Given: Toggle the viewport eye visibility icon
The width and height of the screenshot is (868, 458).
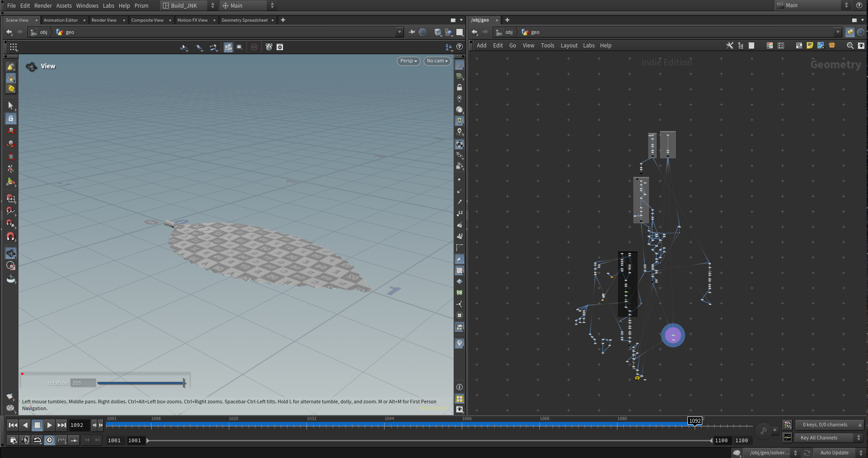Looking at the screenshot, I should tap(460, 410).
